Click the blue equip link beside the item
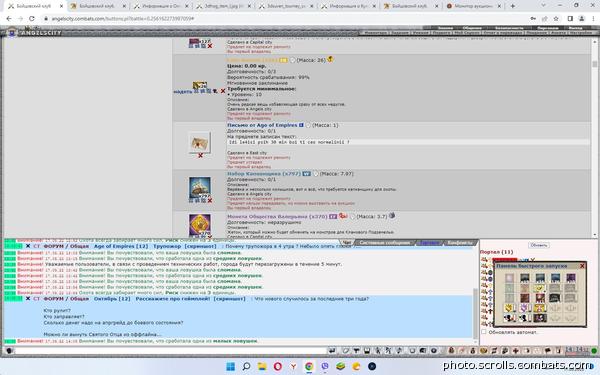600x375 pixels. (x=182, y=91)
